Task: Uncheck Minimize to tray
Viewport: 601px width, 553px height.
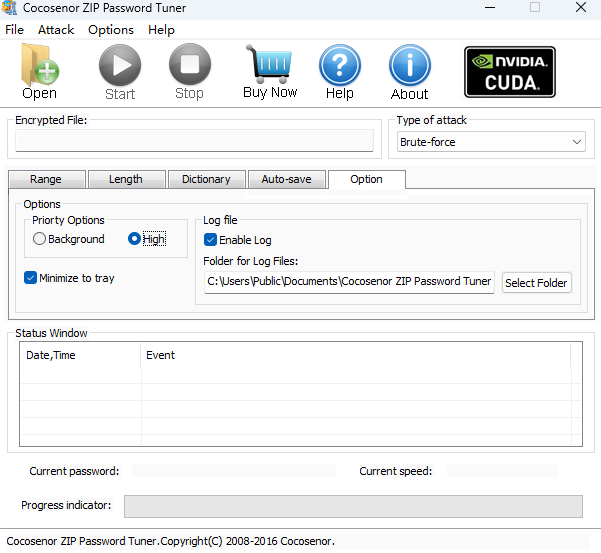Action: [31, 278]
